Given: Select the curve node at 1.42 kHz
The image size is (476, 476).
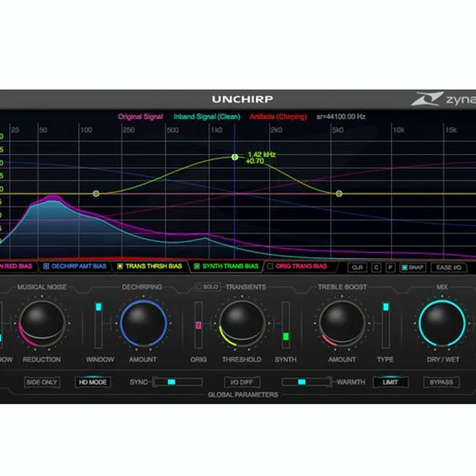Looking at the screenshot, I should [235, 157].
